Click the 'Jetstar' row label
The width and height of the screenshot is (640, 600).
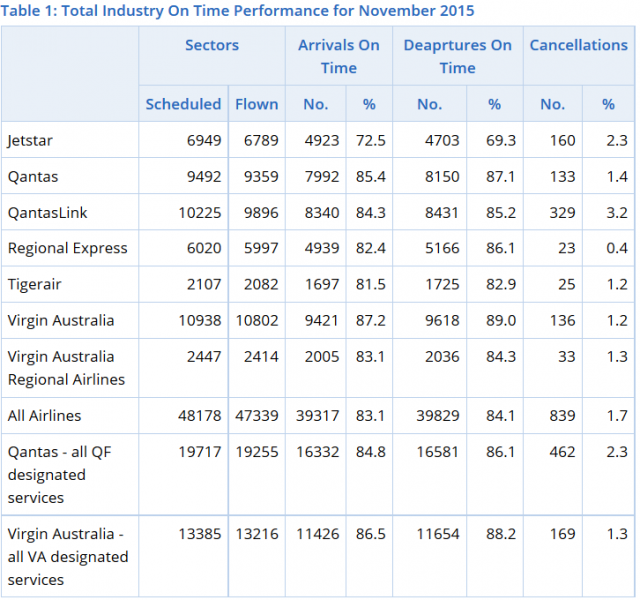coord(30,141)
